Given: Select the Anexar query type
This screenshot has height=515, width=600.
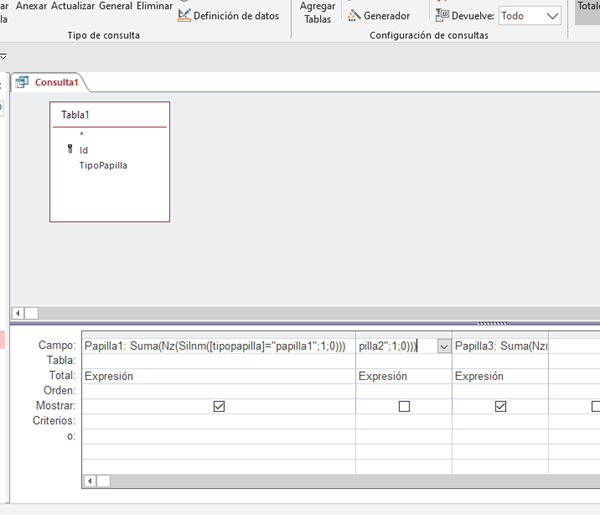Looking at the screenshot, I should pos(31,6).
